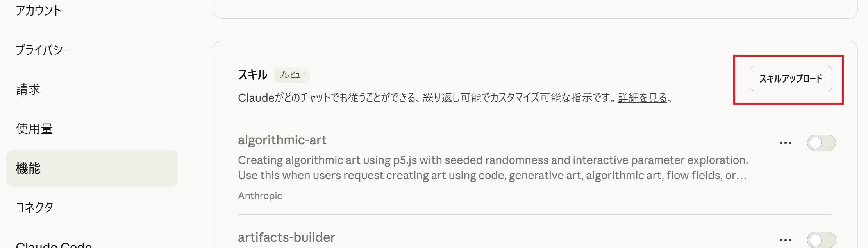Viewport: 868px width, 248px height.
Task: Open Claude Code settings in sidebar
Action: (x=54, y=244)
